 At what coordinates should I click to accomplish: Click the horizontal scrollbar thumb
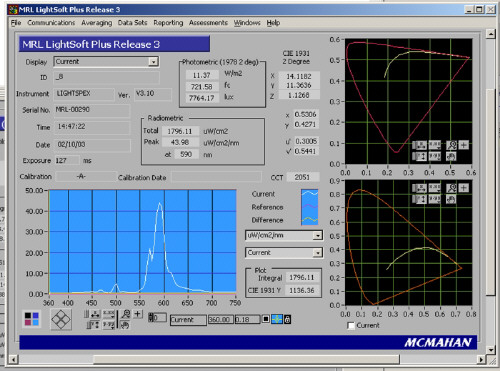coord(246,359)
